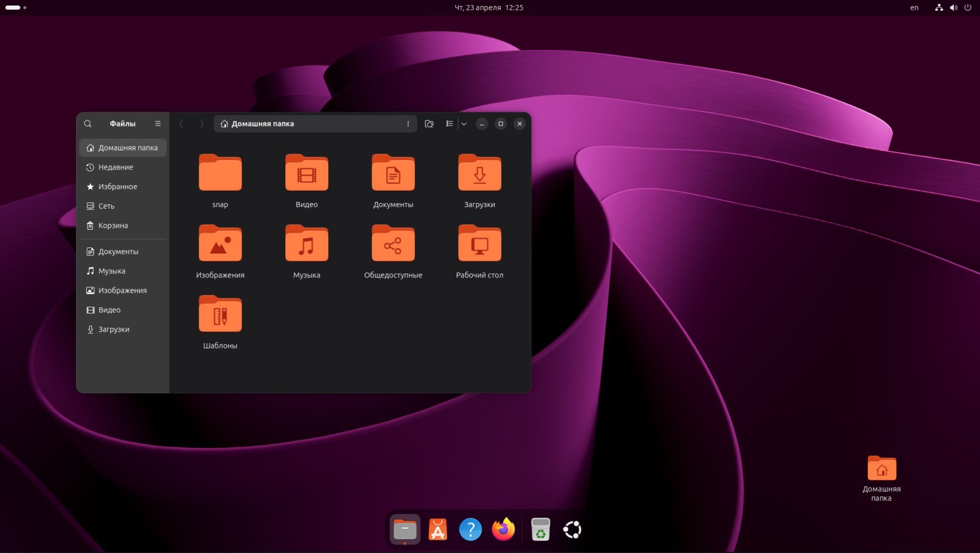Open the Videos folder (Видео)
This screenshot has width=980, height=553.
[x=306, y=173]
